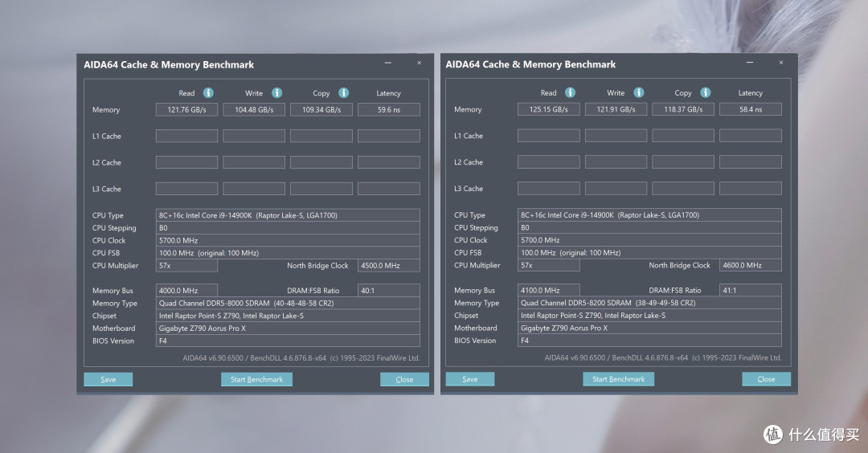Start Benchmark in the right window
This screenshot has width=868, height=453.
(x=618, y=379)
